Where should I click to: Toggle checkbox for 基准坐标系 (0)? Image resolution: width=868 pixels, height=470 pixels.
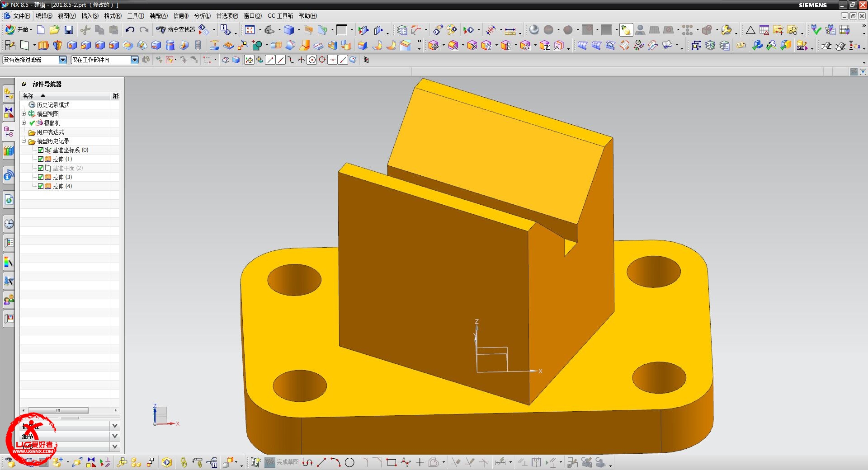point(41,150)
